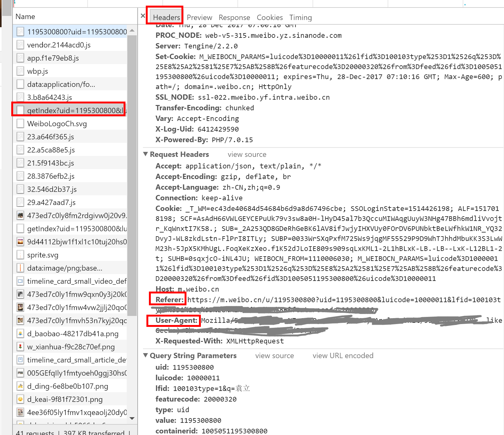Click thumbnail icon of d_keai-9f81f72301.png
Viewport: 504px width, 435px height.
(20, 399)
